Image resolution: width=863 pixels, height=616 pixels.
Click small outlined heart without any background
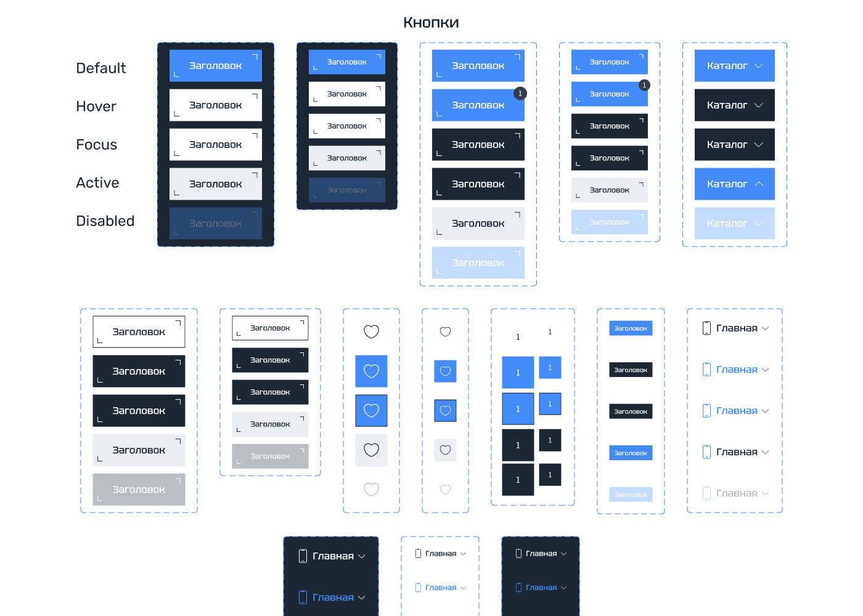tap(445, 331)
